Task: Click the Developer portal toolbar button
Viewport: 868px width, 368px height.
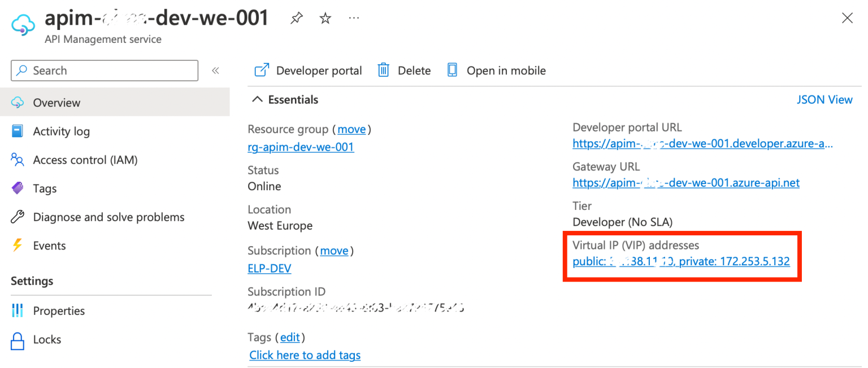Action: click(x=309, y=71)
